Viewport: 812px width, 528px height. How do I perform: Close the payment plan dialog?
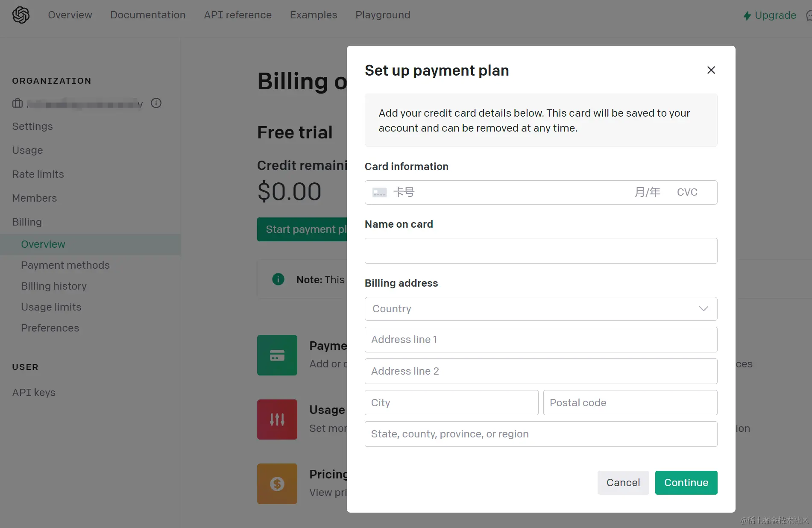[711, 70]
